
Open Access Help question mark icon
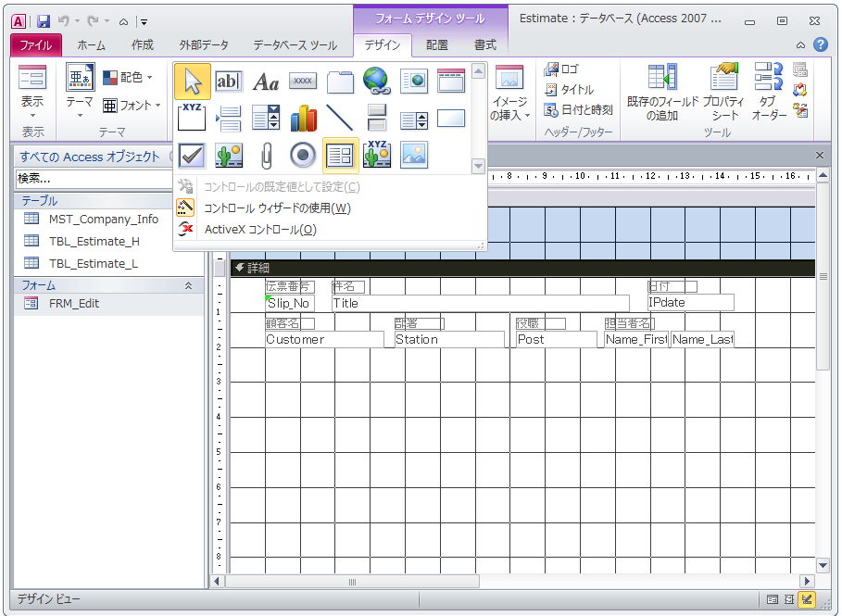[x=821, y=44]
